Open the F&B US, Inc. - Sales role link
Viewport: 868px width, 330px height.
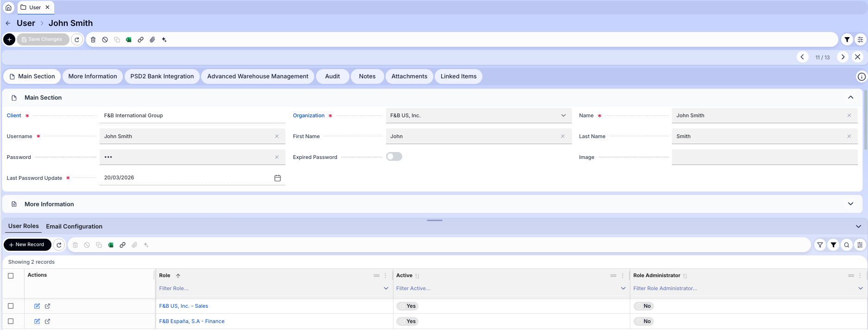[184, 306]
